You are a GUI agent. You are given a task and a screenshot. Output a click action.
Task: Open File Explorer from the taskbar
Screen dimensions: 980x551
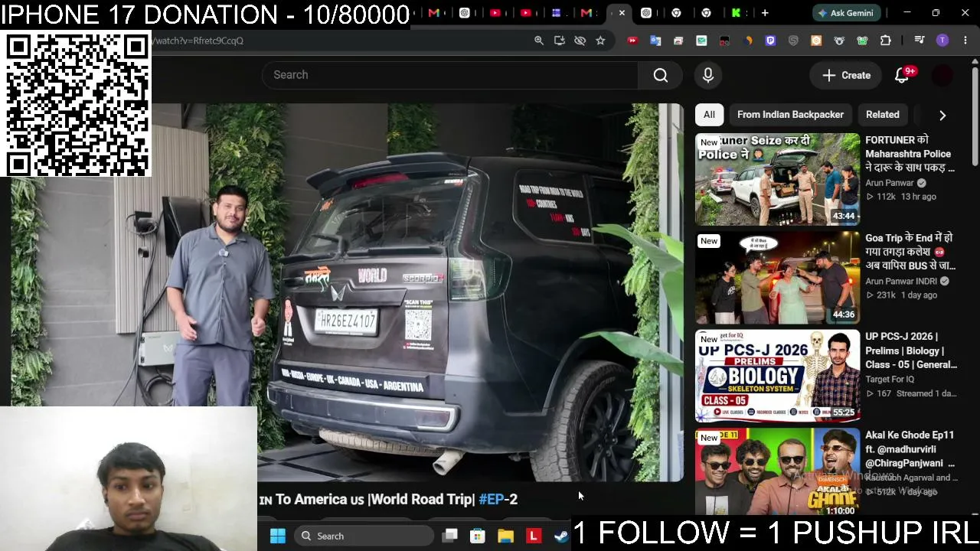coord(505,536)
